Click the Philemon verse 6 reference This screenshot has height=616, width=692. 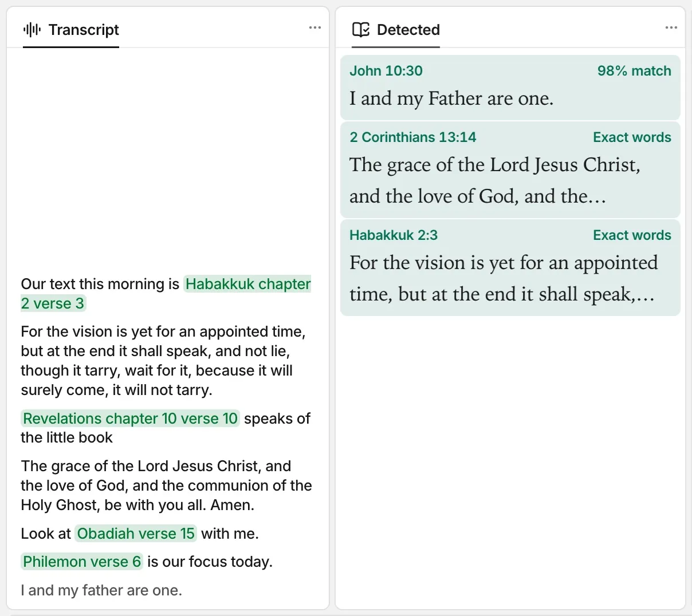click(x=82, y=562)
